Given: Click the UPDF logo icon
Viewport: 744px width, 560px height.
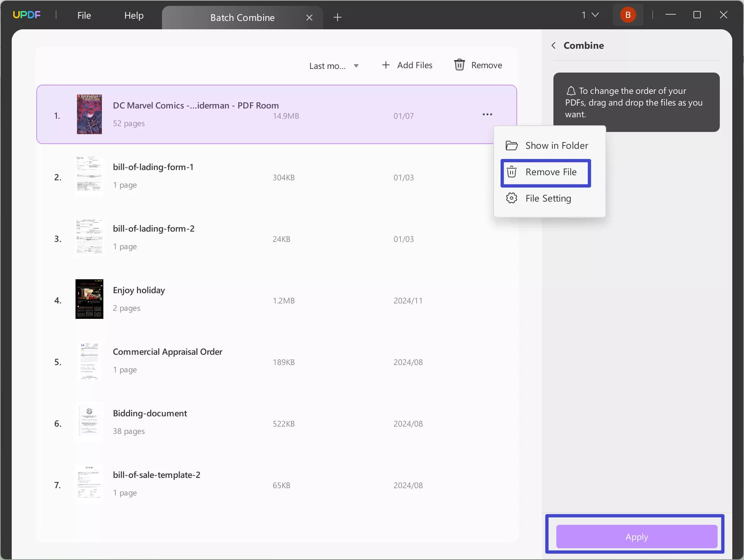Looking at the screenshot, I should pyautogui.click(x=27, y=15).
